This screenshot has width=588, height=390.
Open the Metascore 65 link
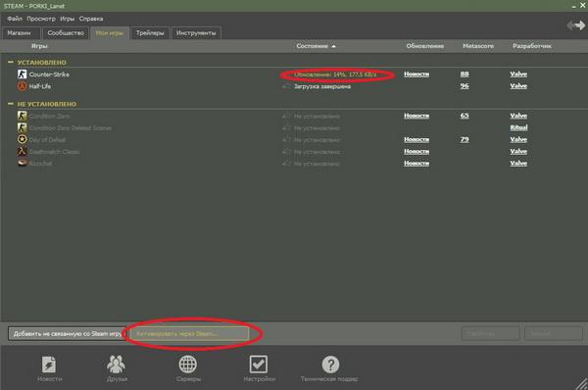(x=465, y=116)
